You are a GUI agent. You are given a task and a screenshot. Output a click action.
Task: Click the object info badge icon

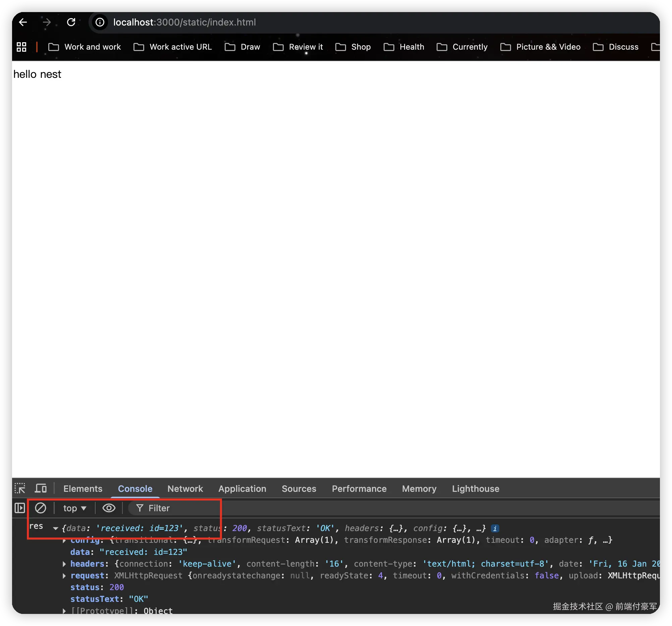click(495, 528)
